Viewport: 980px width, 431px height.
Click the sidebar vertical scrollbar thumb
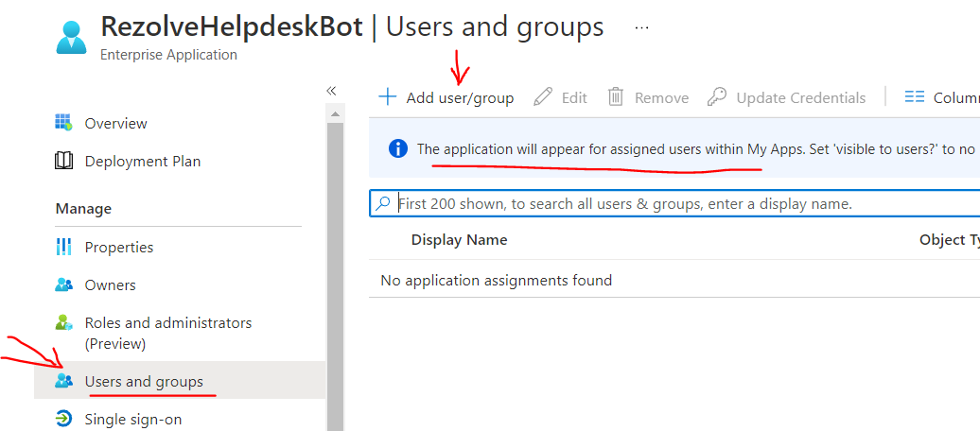[336, 277]
